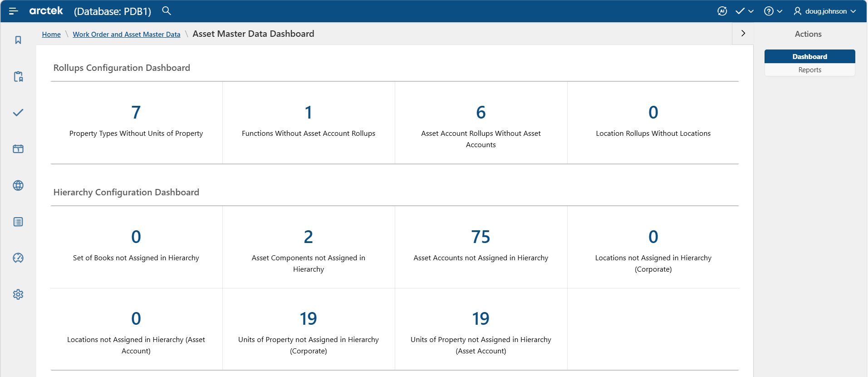Open Work Order and Asset Master Data link
868x377 pixels.
tap(127, 34)
